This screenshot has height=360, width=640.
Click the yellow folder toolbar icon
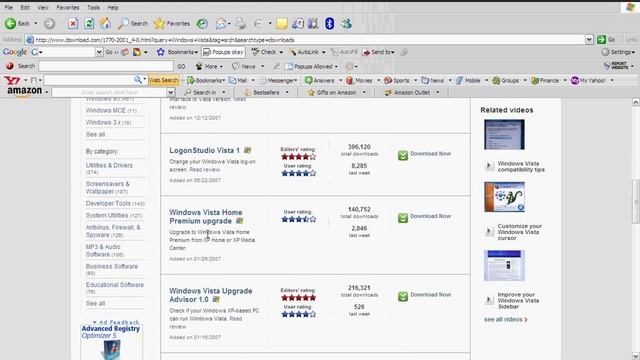click(282, 24)
